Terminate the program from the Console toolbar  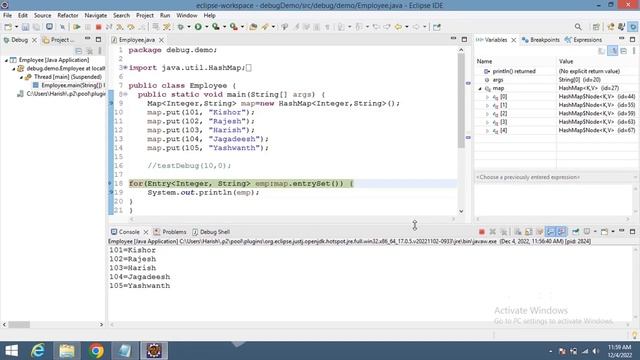click(482, 232)
